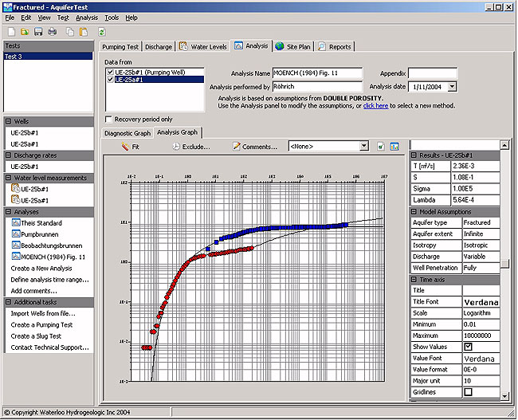
Task: Click the Analysis Name input field
Action: click(316, 73)
